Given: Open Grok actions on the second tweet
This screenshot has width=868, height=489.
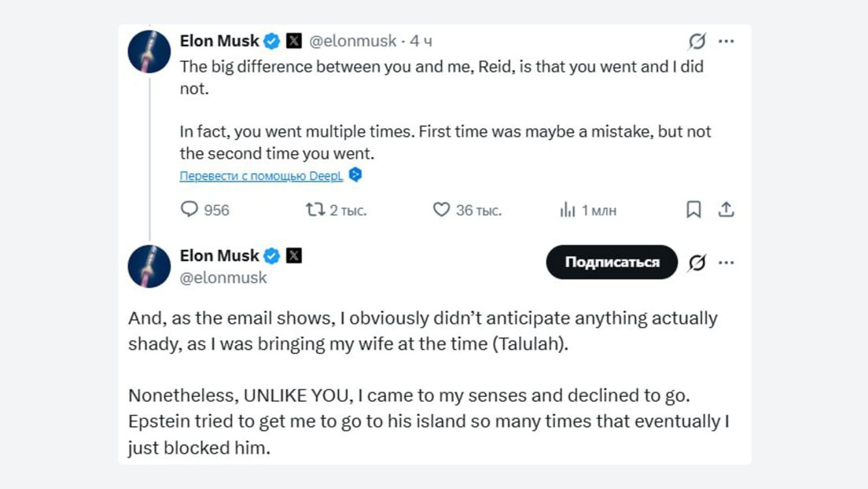Looking at the screenshot, I should [x=699, y=262].
